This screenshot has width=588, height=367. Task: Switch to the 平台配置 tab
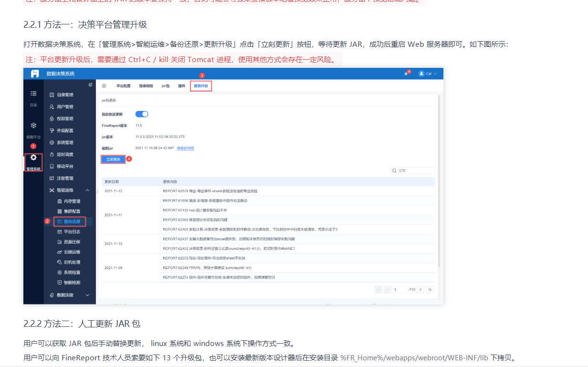coord(123,86)
